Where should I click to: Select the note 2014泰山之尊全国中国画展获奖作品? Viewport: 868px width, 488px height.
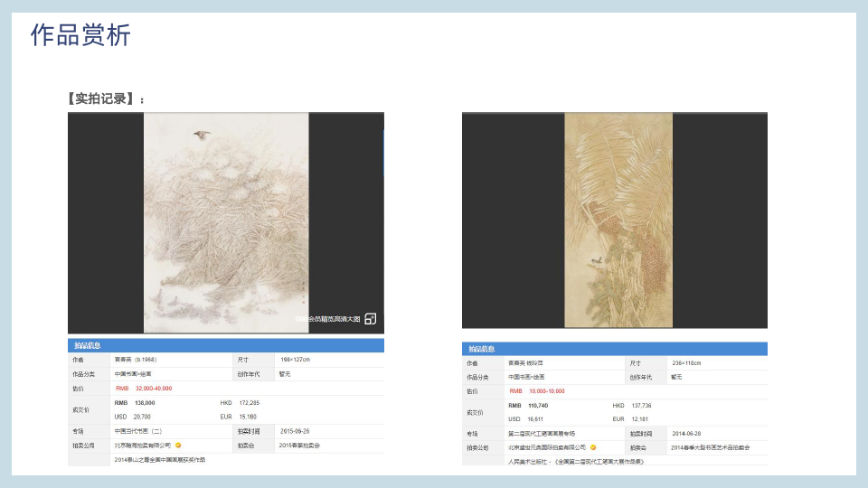(x=159, y=460)
